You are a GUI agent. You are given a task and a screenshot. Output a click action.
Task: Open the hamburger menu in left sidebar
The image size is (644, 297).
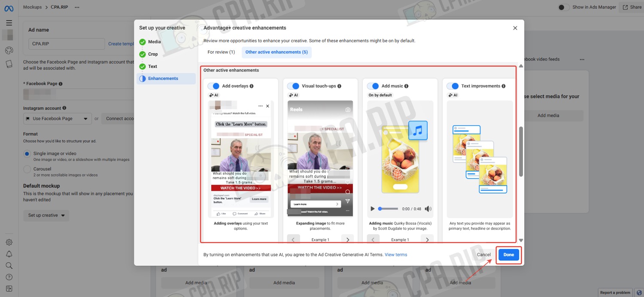(9, 23)
